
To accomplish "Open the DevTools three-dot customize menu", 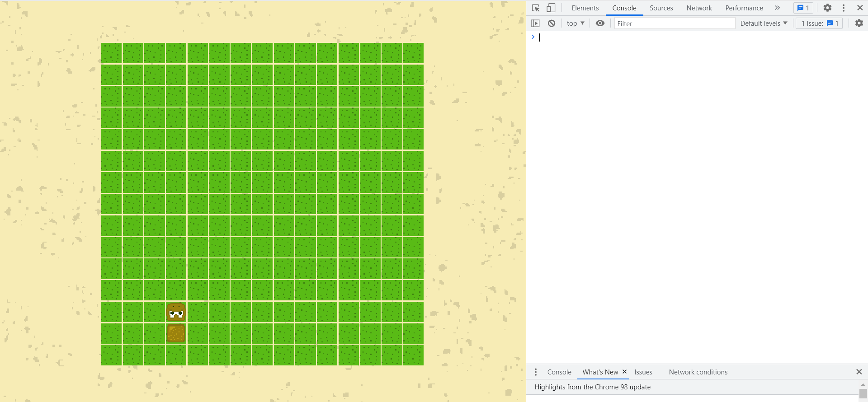I will point(844,8).
